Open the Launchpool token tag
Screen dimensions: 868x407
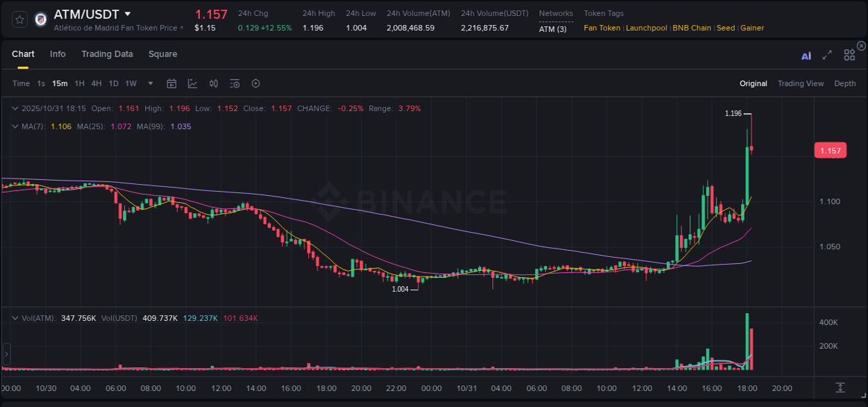pos(646,28)
